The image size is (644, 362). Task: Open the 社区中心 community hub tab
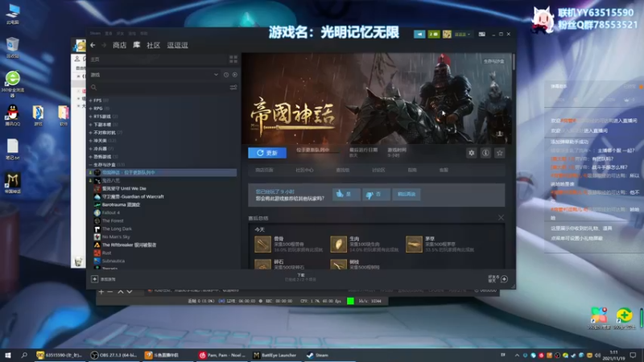tap(304, 170)
